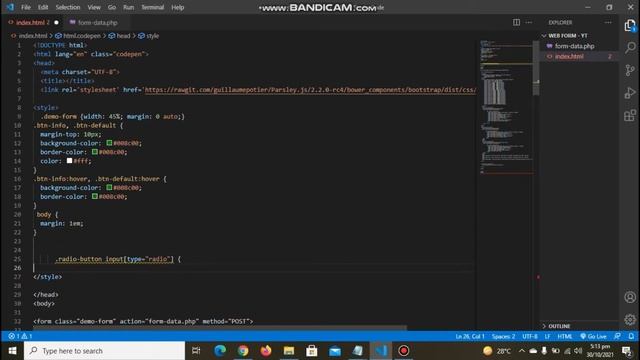
Task: Click the border-color swatch on line 13
Action: [x=95, y=152]
